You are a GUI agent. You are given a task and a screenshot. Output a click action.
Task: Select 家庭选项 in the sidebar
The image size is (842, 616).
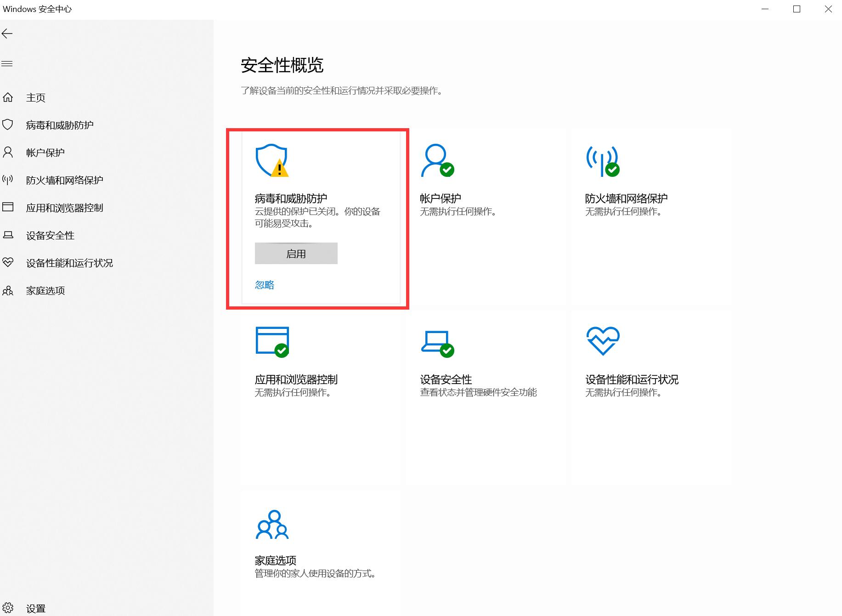pyautogui.click(x=45, y=291)
